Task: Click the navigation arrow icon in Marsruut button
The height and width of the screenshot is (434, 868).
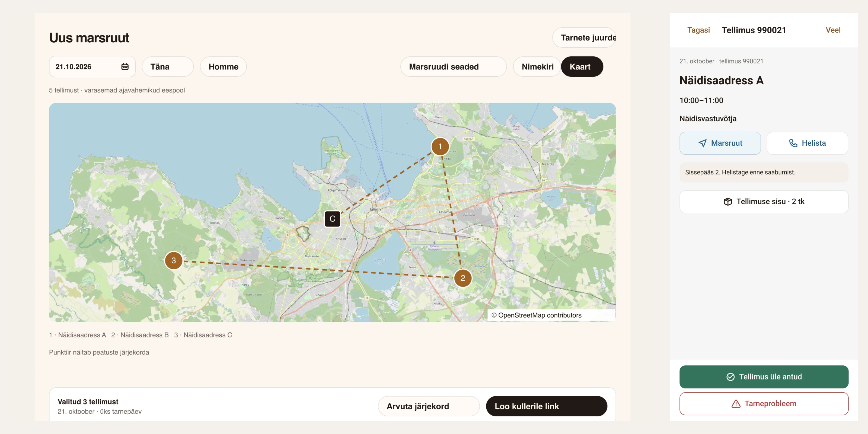Action: (703, 143)
